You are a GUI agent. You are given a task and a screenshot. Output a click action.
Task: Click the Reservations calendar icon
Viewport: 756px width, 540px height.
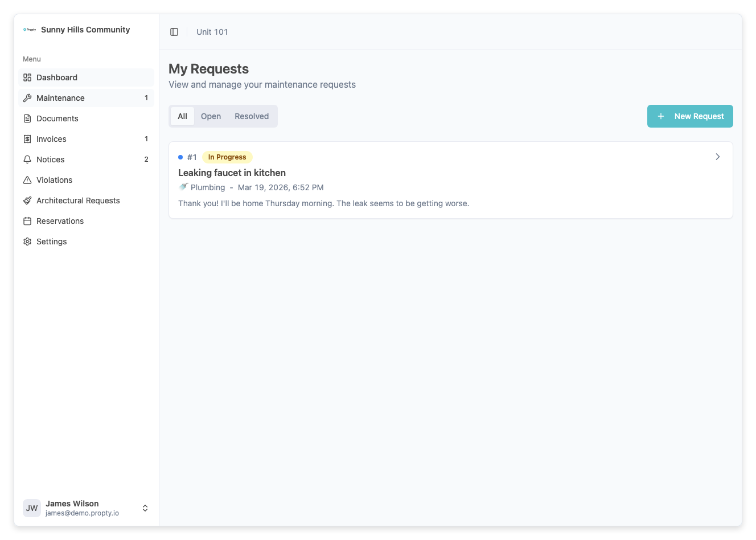(27, 221)
